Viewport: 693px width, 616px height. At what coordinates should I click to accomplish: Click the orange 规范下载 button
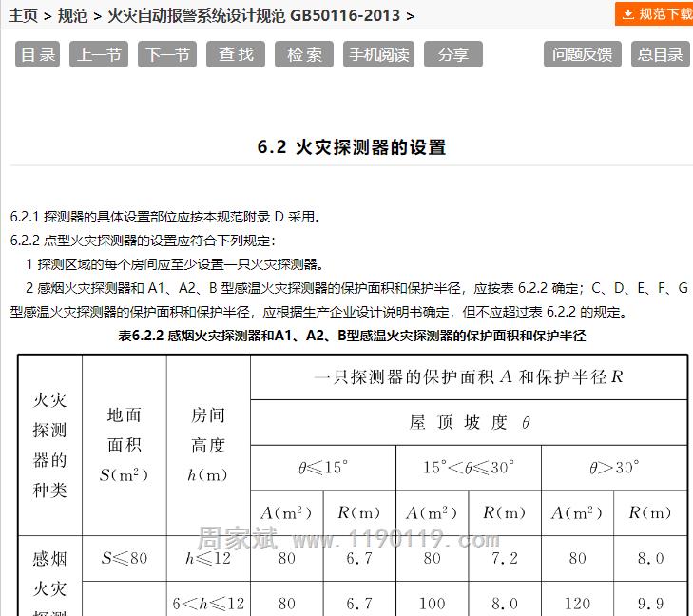click(x=654, y=14)
